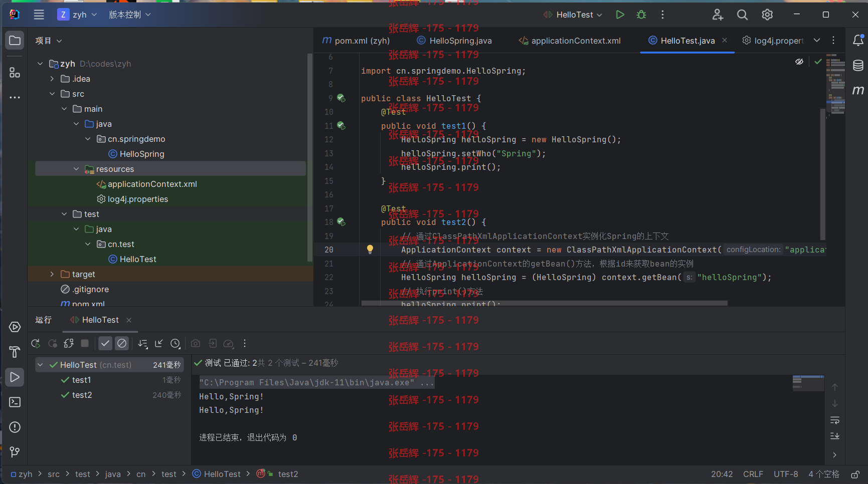The width and height of the screenshot is (868, 484).
Task: Rerun failed tests icon
Action: click(x=52, y=344)
